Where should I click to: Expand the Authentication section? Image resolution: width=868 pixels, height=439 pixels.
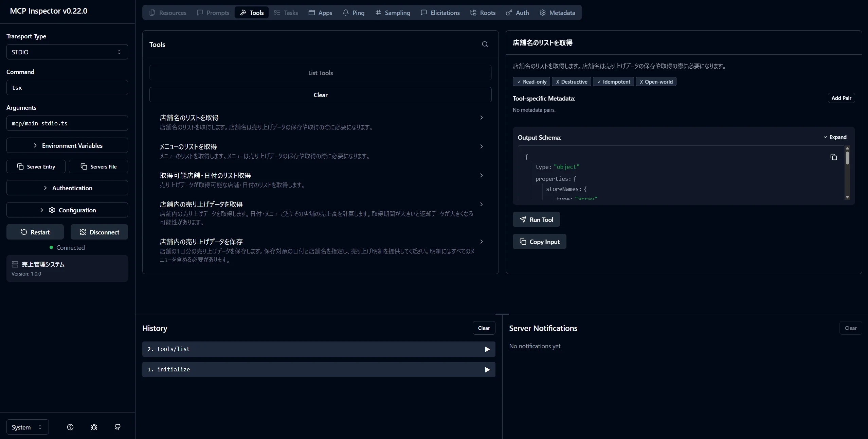pos(67,188)
